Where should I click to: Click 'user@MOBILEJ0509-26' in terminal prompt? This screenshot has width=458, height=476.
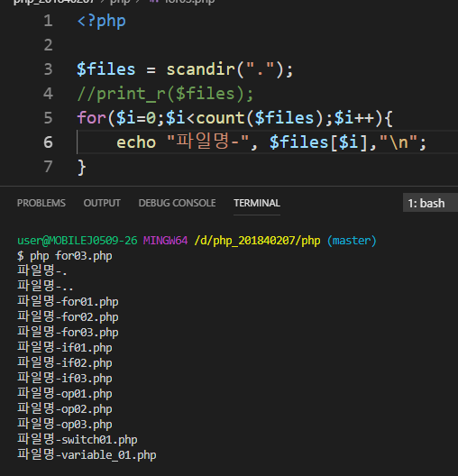78,241
